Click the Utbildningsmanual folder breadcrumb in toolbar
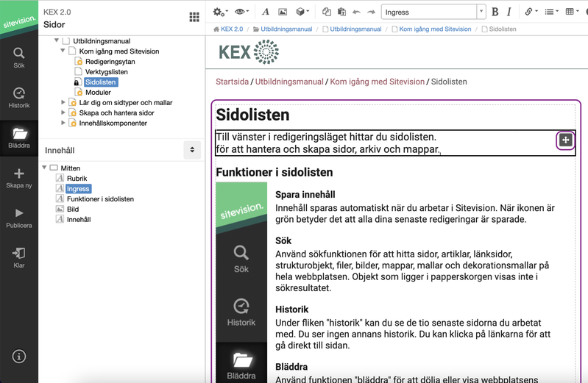 pyautogui.click(x=283, y=29)
